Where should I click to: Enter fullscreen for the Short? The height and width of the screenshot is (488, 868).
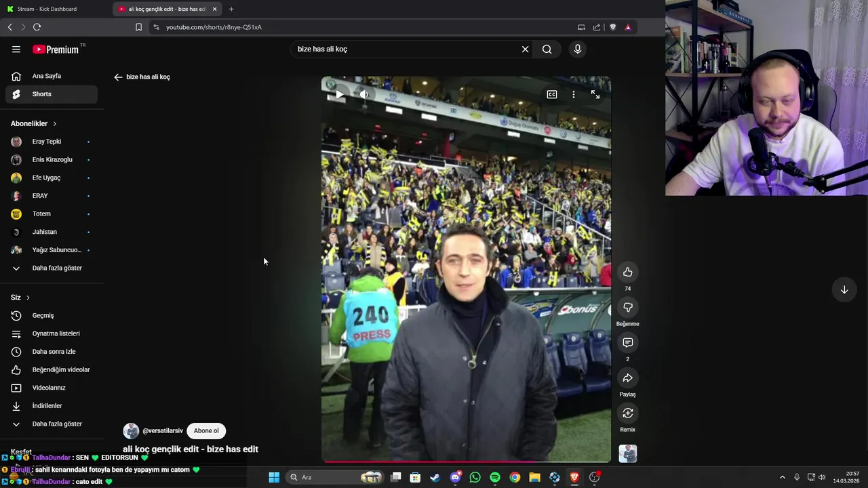(x=595, y=94)
